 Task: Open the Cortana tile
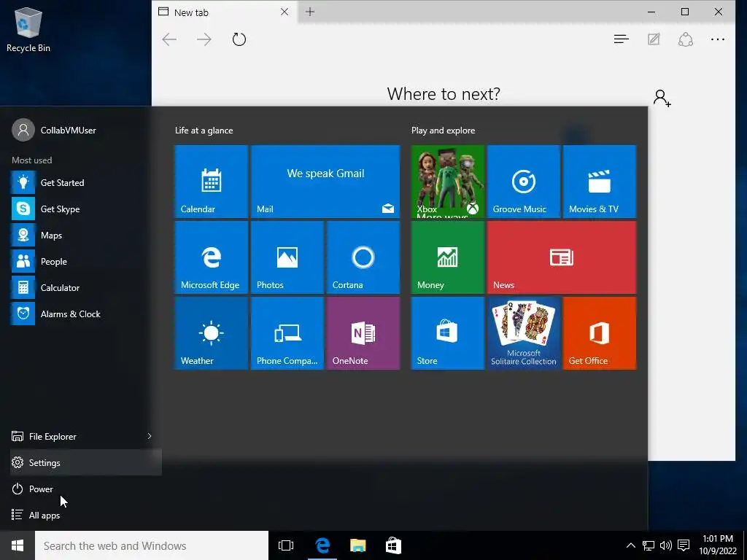coord(363,257)
